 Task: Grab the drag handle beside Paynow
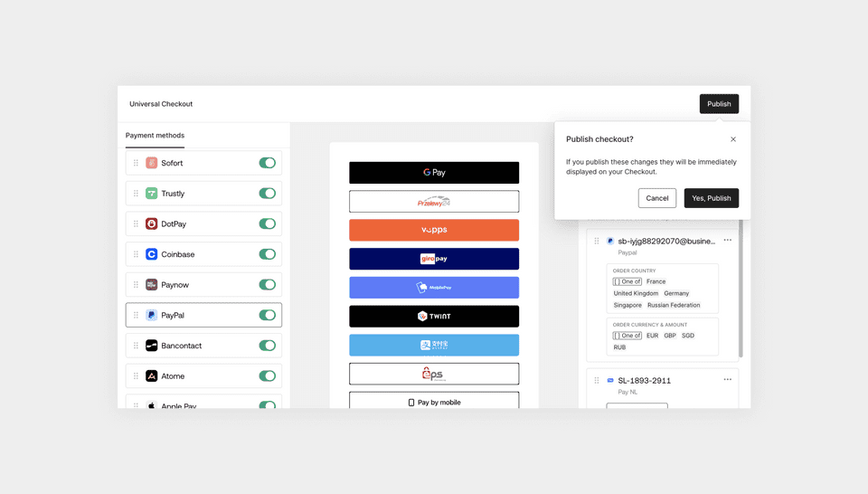[136, 285]
